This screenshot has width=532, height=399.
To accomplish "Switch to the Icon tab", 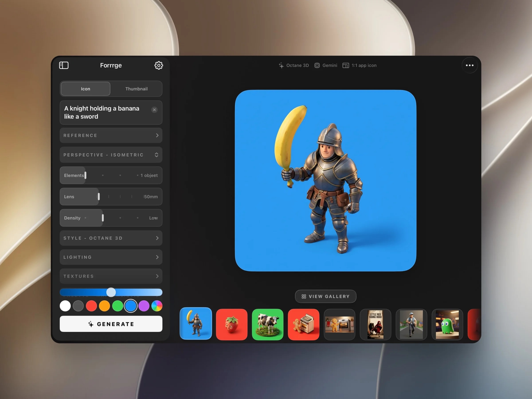I will tap(85, 89).
